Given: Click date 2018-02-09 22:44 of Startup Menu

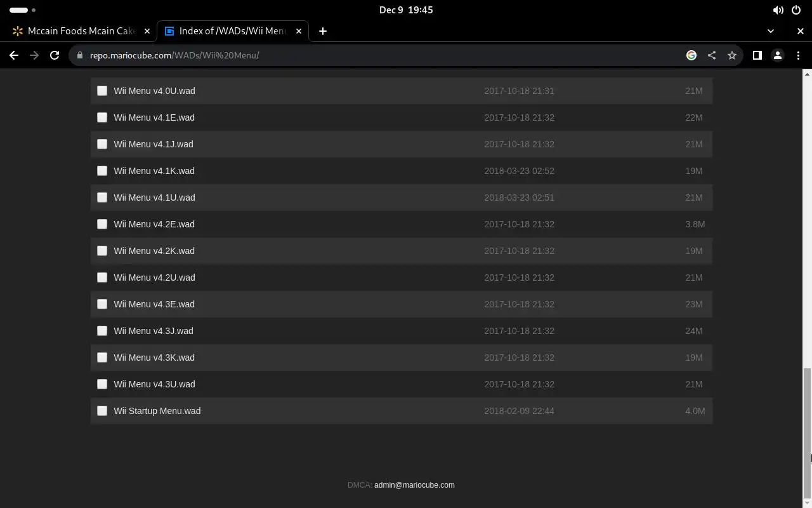Looking at the screenshot, I should point(519,411).
